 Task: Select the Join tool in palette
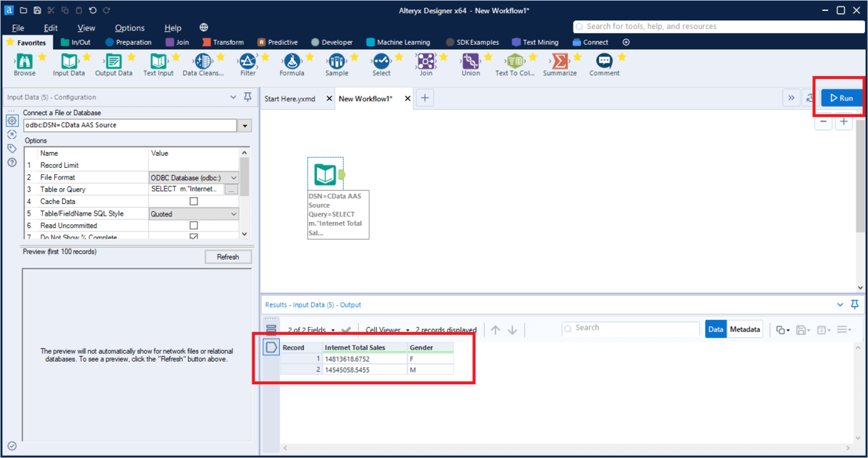click(x=426, y=62)
